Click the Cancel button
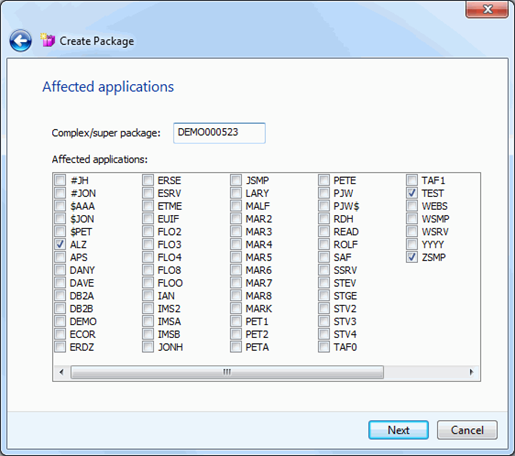Image resolution: width=515 pixels, height=456 pixels. pyautogui.click(x=467, y=430)
